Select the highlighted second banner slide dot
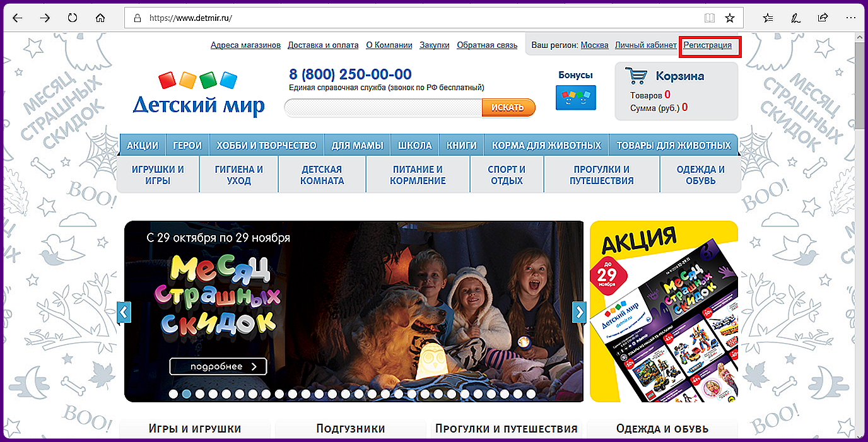Screen dimensions: 868x442 pos(187,393)
